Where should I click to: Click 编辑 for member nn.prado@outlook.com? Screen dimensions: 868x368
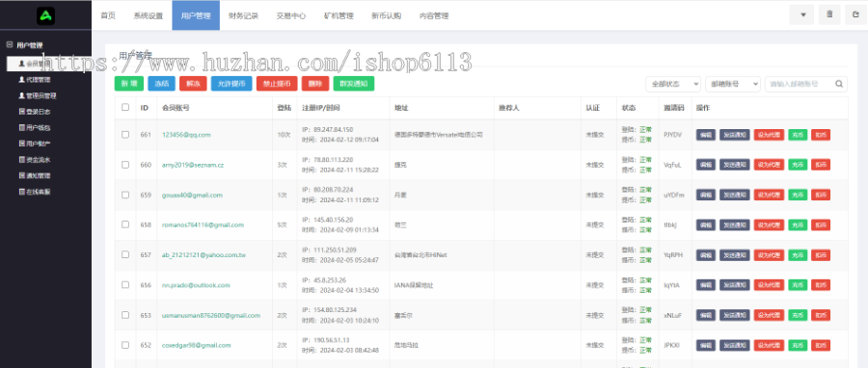(706, 285)
